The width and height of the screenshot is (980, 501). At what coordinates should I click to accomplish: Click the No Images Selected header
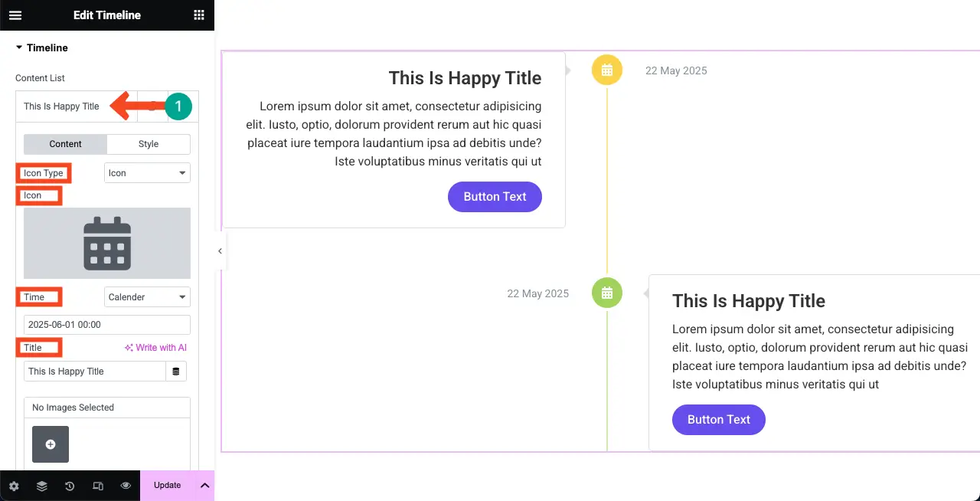(x=107, y=408)
